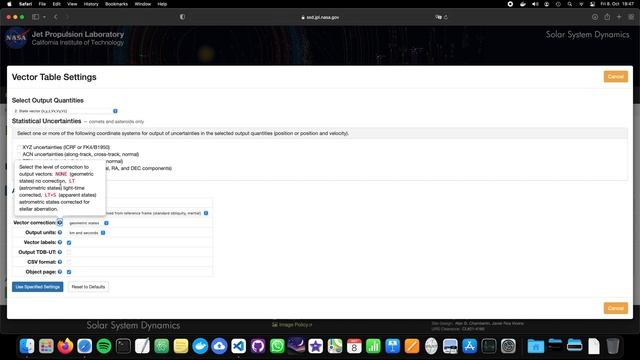Click the Safari sidebar toggle icon
640x360 pixels.
(36, 17)
